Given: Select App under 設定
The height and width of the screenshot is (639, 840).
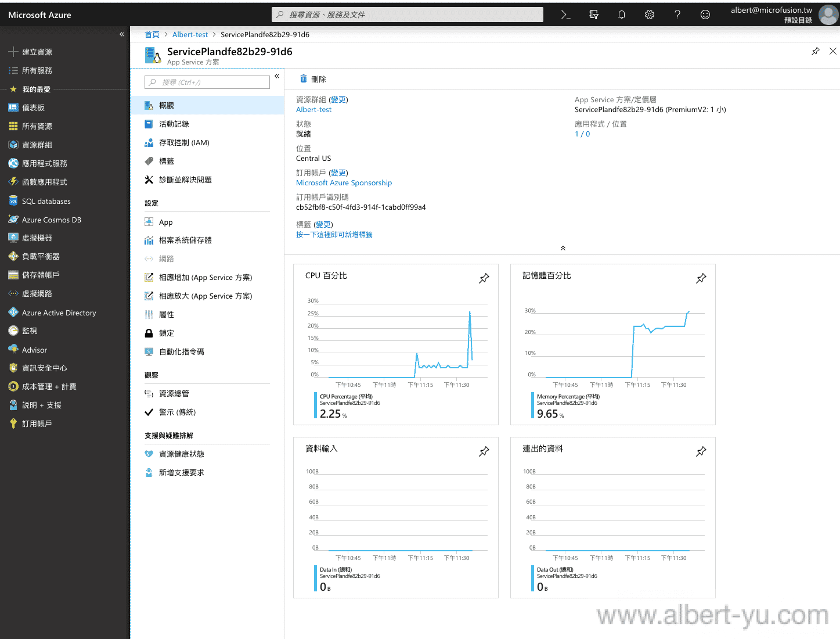Looking at the screenshot, I should tap(207, 222).
